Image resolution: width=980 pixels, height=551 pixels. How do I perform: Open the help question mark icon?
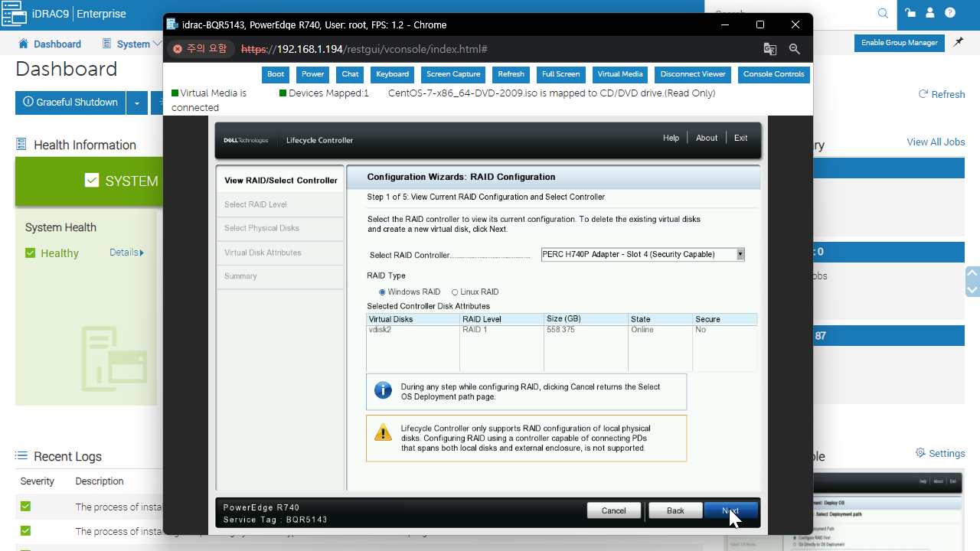click(x=950, y=13)
